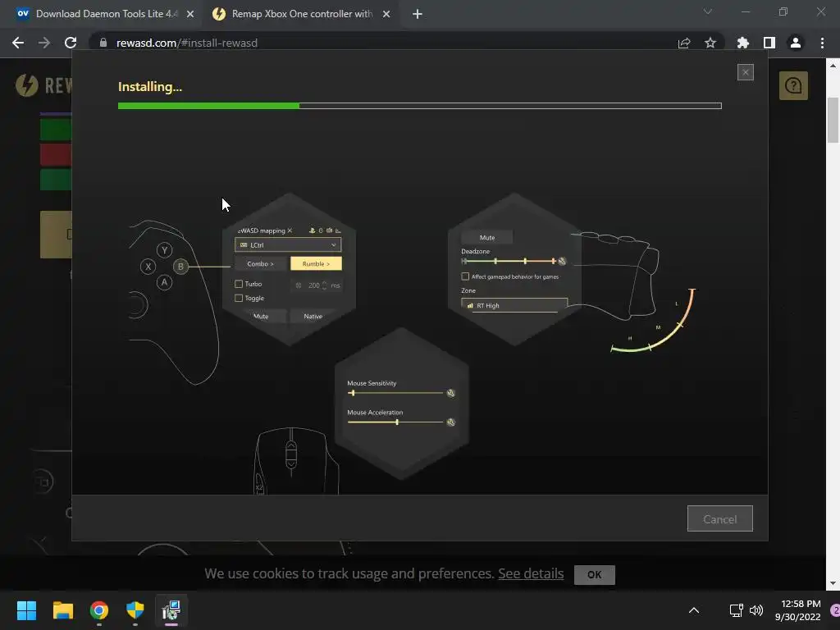Screen dimensions: 840x630
Task: Click the scrollbar down arrow
Action: (x=833, y=583)
